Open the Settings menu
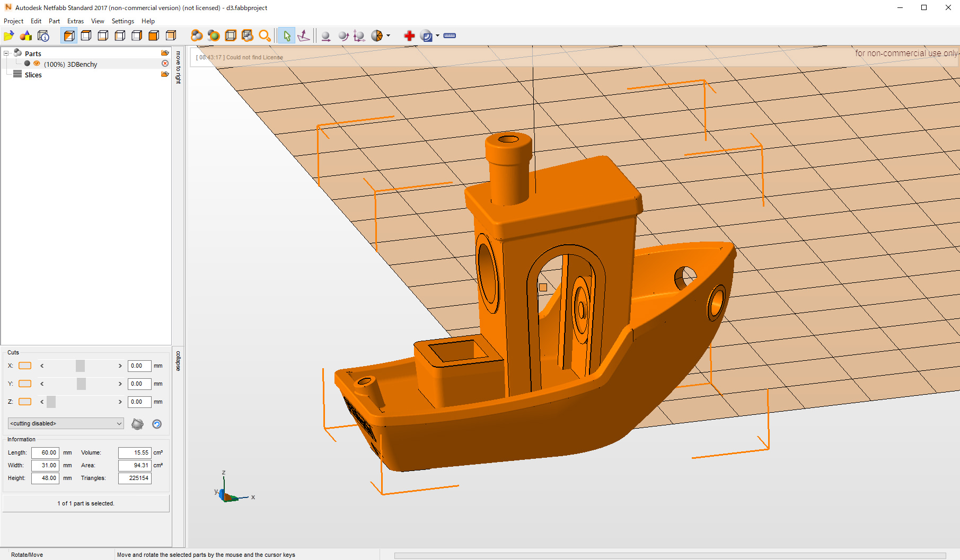 click(x=123, y=21)
